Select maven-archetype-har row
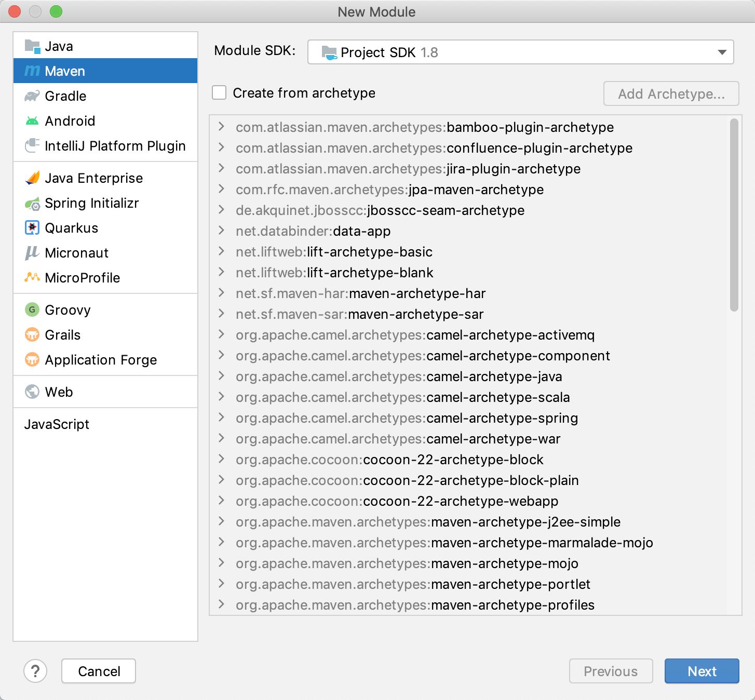755x700 pixels. [x=475, y=293]
